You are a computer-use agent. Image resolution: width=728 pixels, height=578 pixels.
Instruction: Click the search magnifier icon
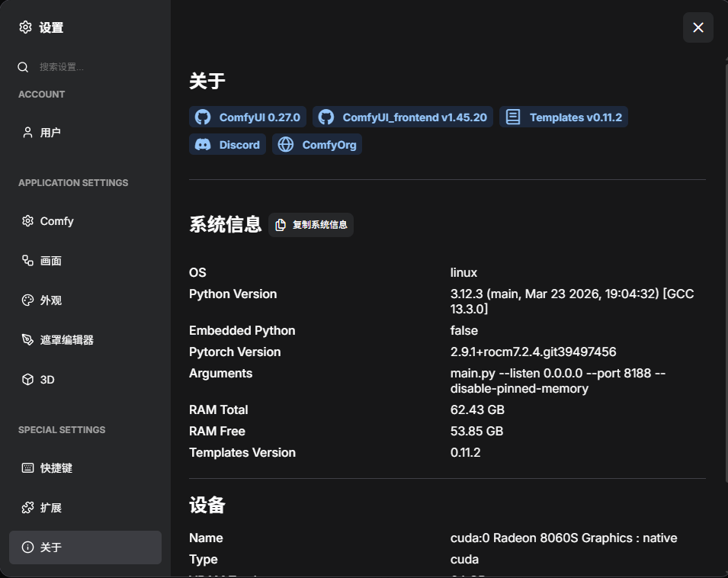[23, 67]
